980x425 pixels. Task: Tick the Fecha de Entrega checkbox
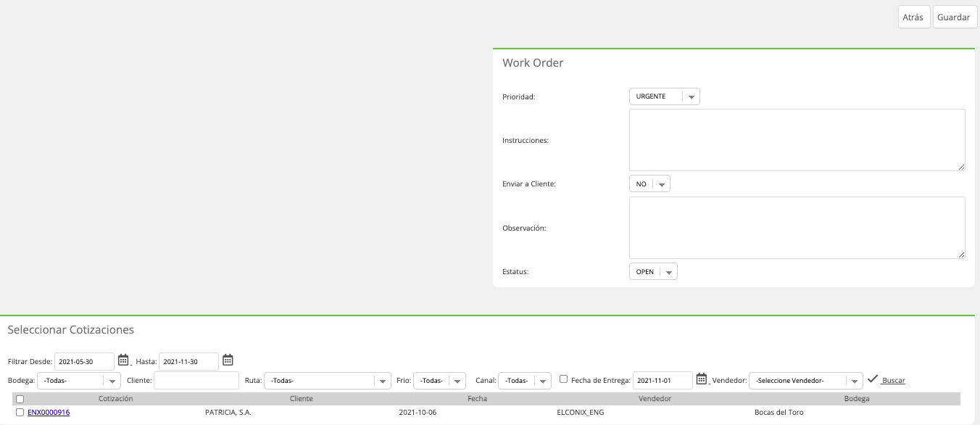(x=563, y=379)
